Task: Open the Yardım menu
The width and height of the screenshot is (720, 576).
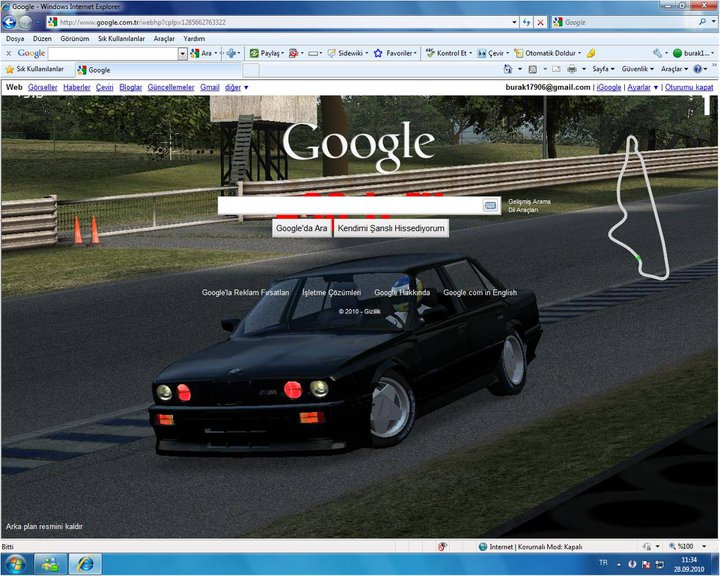Action: [194, 39]
